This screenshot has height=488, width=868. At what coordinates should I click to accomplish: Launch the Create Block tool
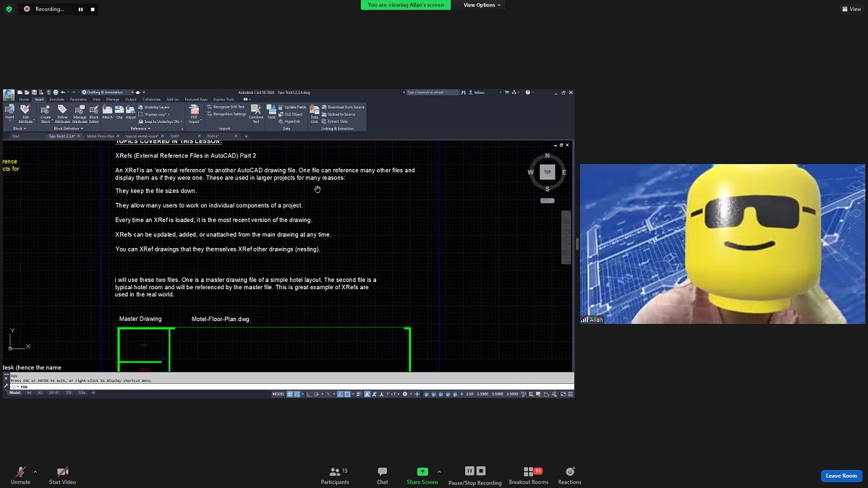[x=46, y=113]
